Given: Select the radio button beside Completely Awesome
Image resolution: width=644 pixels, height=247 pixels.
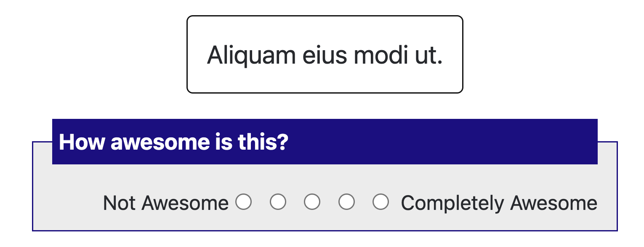Looking at the screenshot, I should tap(381, 202).
